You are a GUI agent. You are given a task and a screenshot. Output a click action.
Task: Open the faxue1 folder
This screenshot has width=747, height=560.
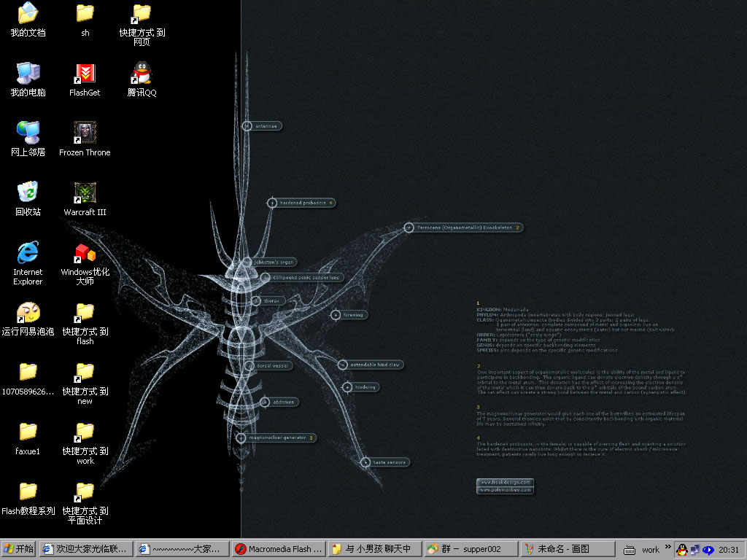[x=28, y=438]
